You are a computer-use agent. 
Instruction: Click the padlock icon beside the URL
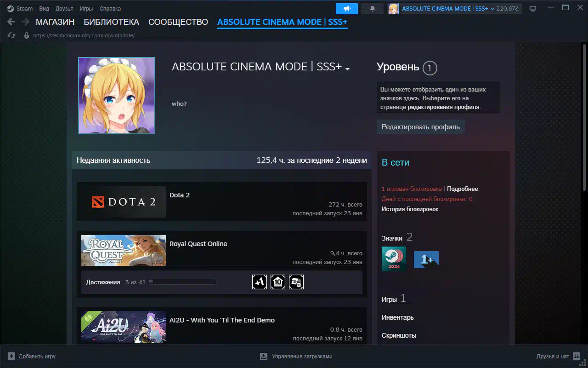27,35
